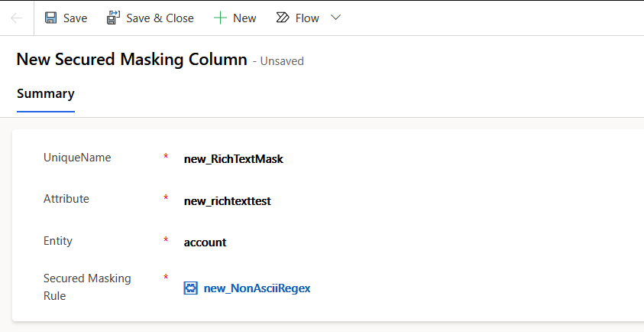Click the Unsaved status text
644x332 pixels.
click(282, 61)
